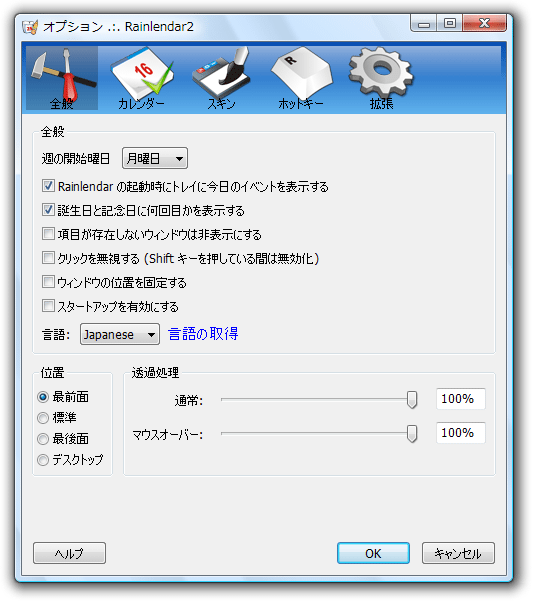
Task: Click the キャンセル button
Action: click(458, 553)
